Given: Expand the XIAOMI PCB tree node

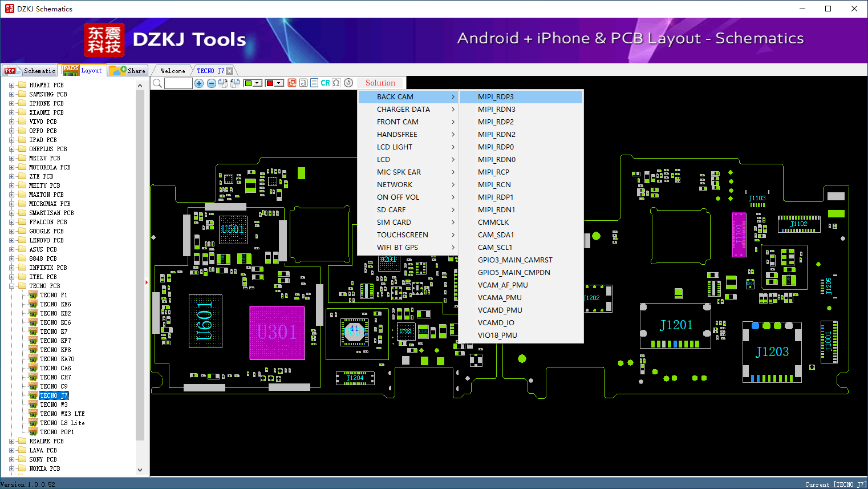Looking at the screenshot, I should coord(11,112).
